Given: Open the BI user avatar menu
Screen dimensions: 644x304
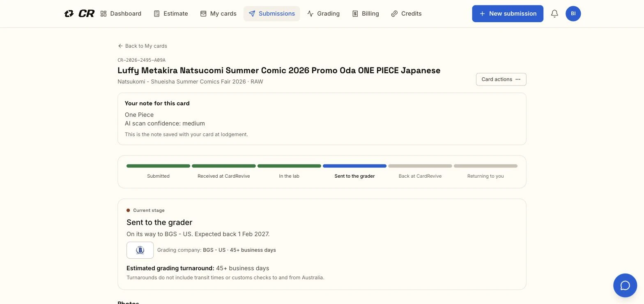Looking at the screenshot, I should tap(573, 14).
